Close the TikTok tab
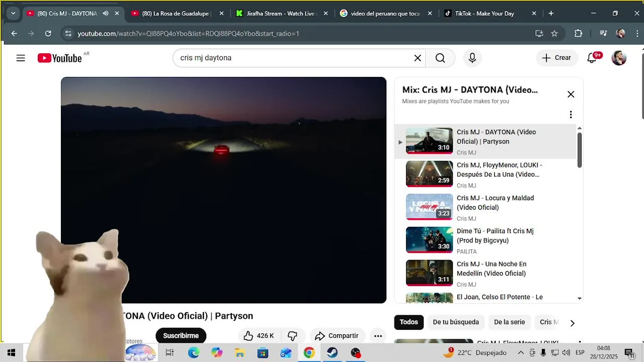 pos(534,14)
